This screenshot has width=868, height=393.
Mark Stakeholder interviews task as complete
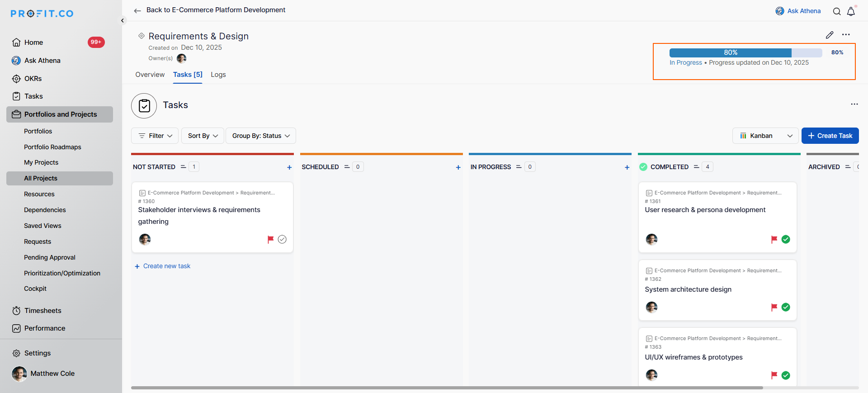(282, 239)
